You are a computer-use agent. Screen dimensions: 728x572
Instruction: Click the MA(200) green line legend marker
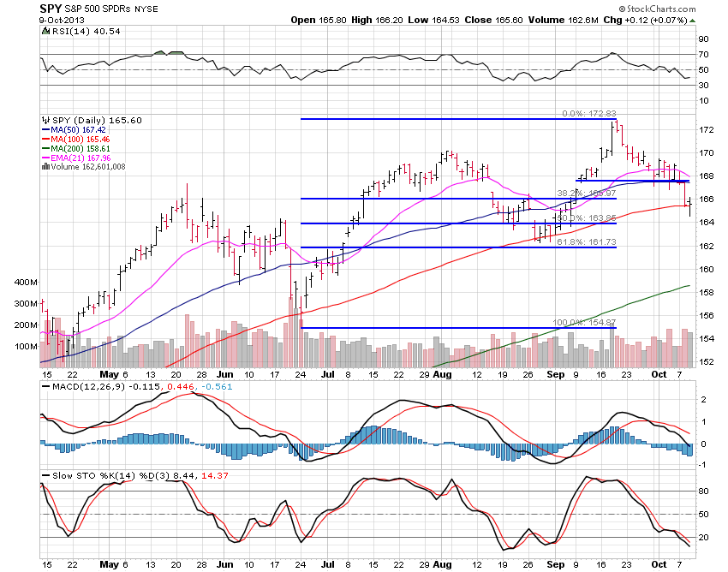[46, 149]
